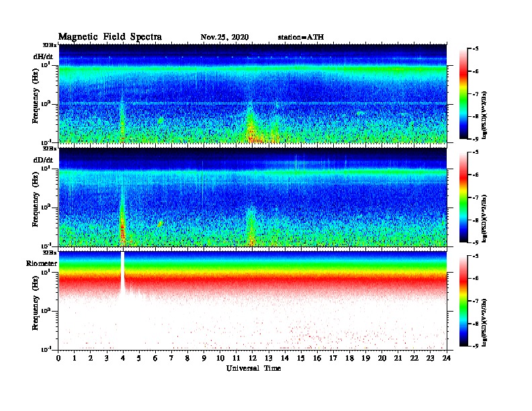Click the 10^1 frequency tick of Riometer panel
This screenshot has height=411, width=532.
coord(46,271)
